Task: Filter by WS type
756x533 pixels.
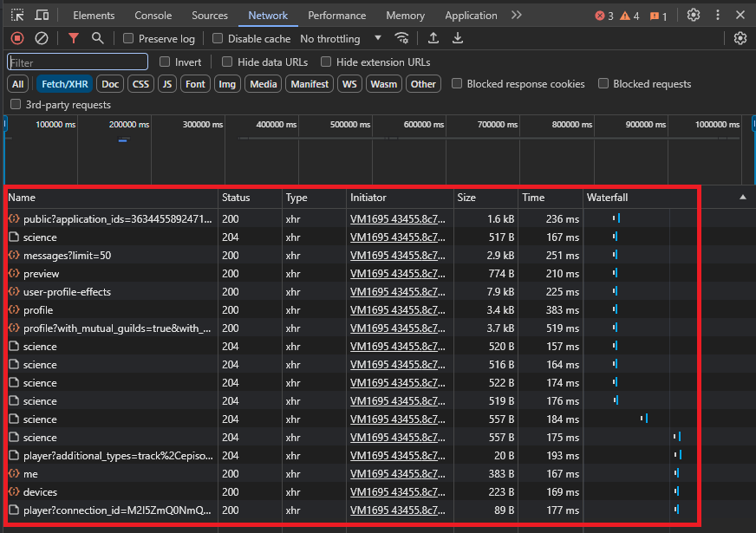Action: point(349,84)
